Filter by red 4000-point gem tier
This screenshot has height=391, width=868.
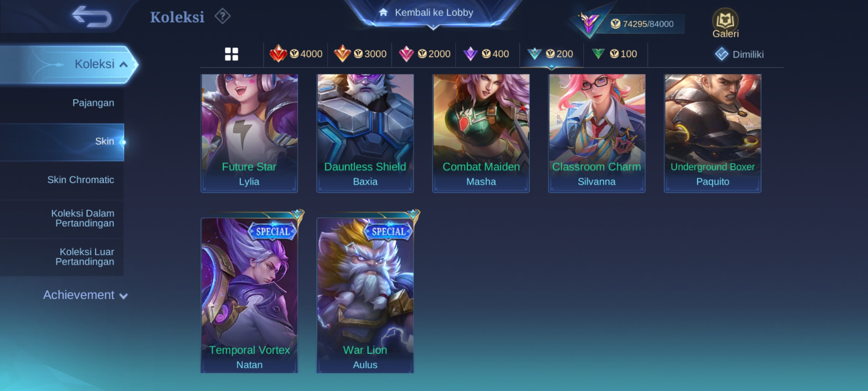(x=296, y=54)
